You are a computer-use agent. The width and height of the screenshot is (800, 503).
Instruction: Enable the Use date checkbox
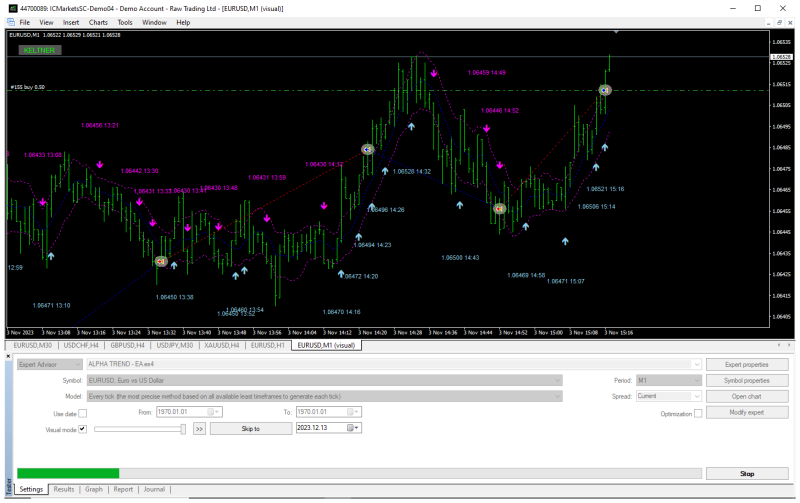click(83, 413)
